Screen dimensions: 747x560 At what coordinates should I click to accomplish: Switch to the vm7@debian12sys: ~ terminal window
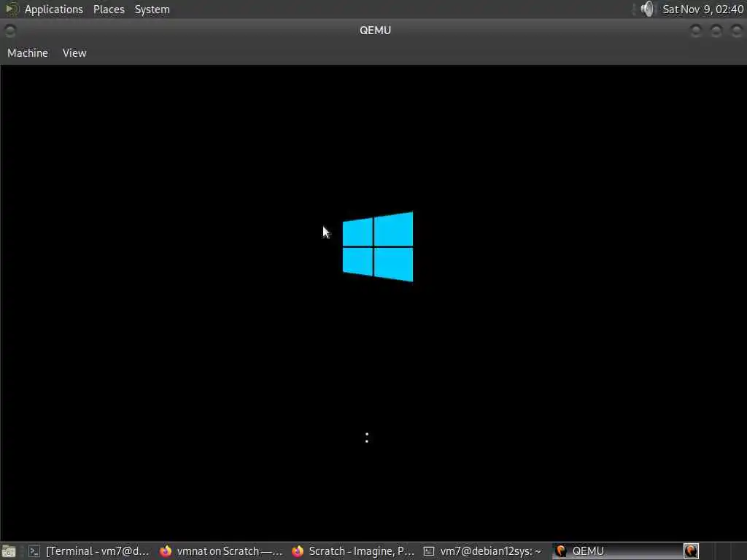point(483,551)
